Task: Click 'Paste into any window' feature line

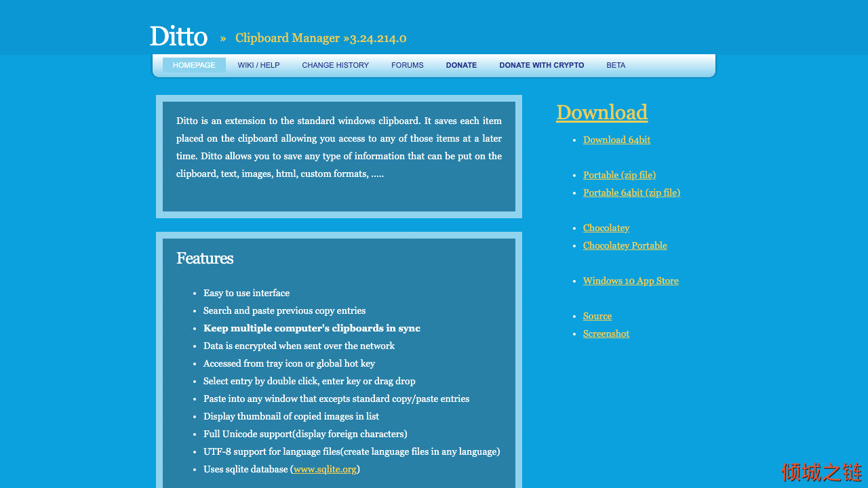Action: click(336, 399)
